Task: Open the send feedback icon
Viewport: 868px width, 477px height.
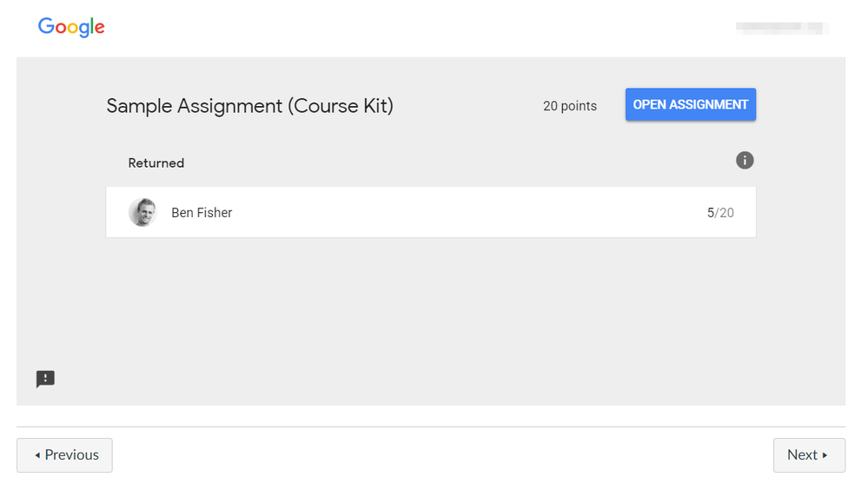Action: (x=45, y=379)
